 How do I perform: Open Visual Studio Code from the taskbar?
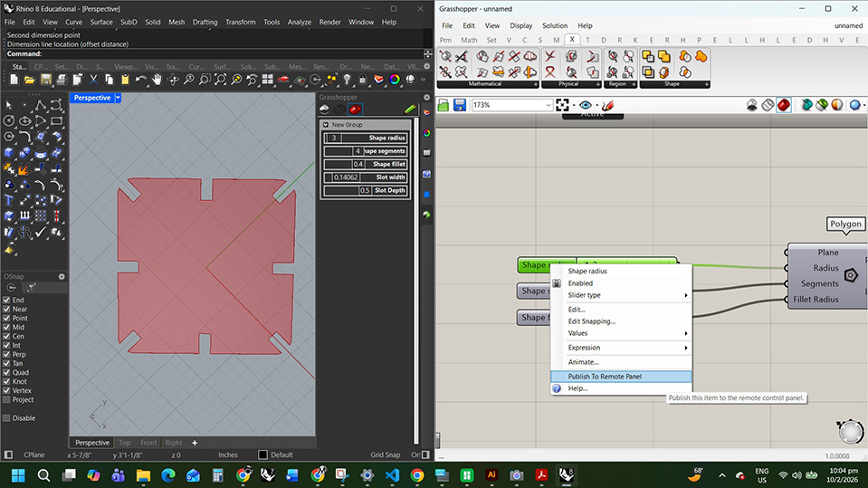pyautogui.click(x=392, y=474)
